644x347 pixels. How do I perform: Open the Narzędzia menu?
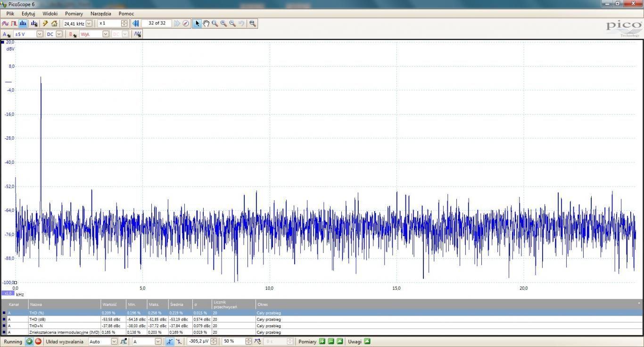pyautogui.click(x=101, y=14)
